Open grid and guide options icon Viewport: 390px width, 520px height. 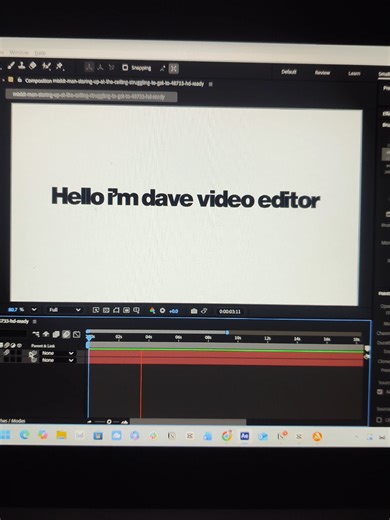click(x=136, y=311)
